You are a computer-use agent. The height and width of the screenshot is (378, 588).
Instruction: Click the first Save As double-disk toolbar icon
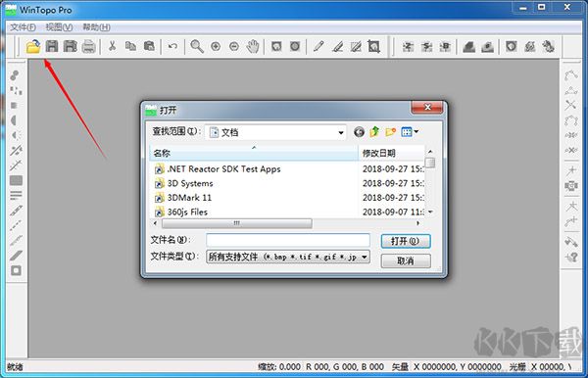[71, 46]
